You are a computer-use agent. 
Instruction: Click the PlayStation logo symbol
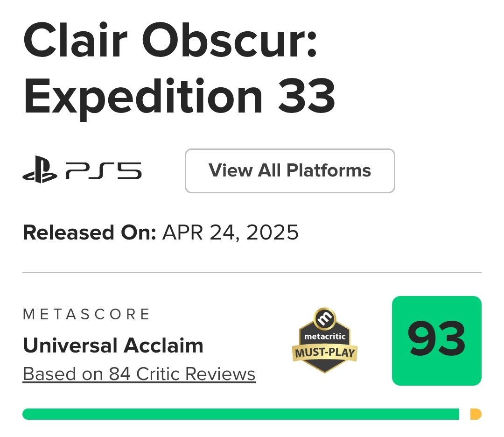pyautogui.click(x=40, y=169)
